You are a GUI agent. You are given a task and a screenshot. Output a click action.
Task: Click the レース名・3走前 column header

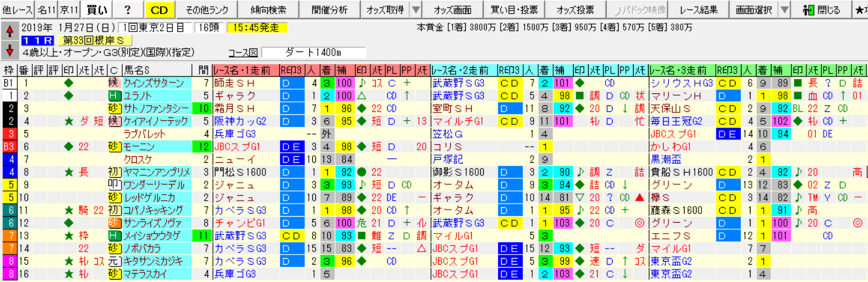pyautogui.click(x=683, y=69)
